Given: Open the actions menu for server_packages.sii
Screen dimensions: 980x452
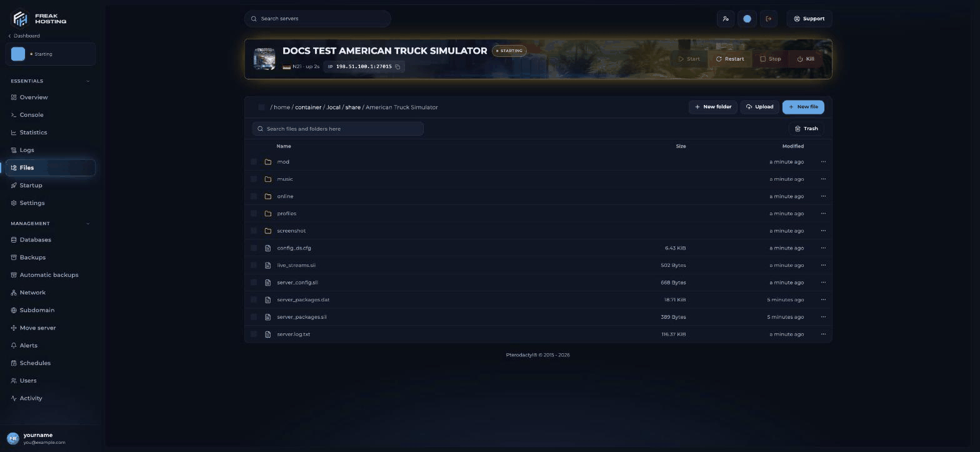Looking at the screenshot, I should point(823,317).
